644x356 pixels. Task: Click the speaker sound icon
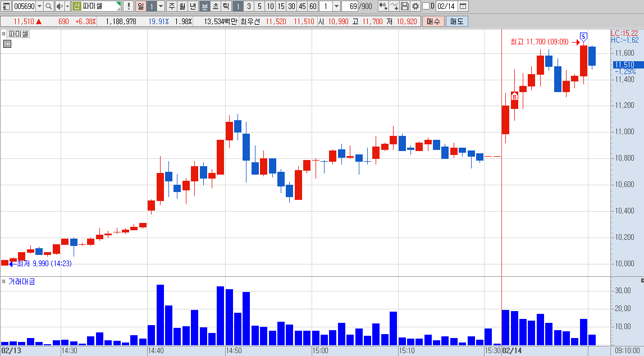(x=60, y=6)
